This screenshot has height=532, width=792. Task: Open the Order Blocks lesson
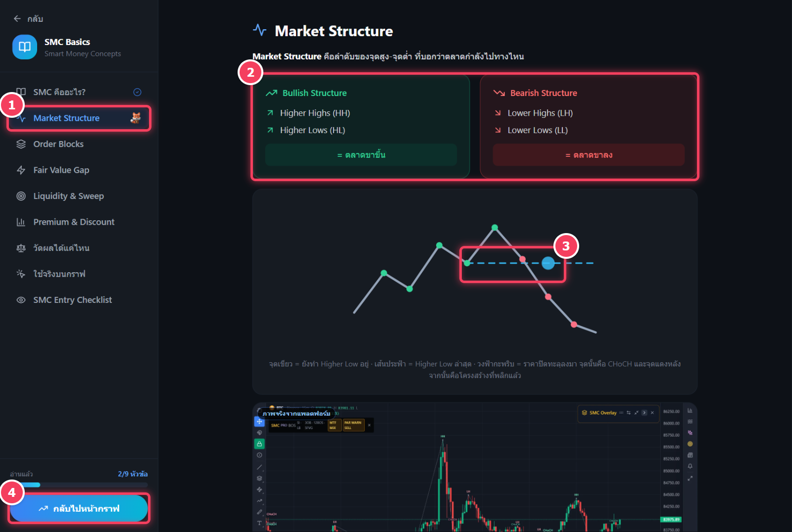pyautogui.click(x=79, y=144)
